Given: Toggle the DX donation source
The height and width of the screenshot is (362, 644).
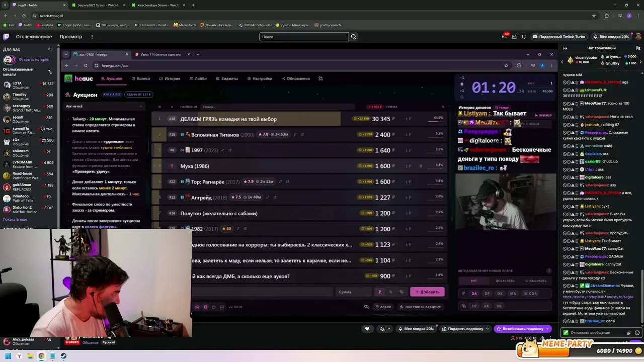Looking at the screenshot, I should [500, 294].
